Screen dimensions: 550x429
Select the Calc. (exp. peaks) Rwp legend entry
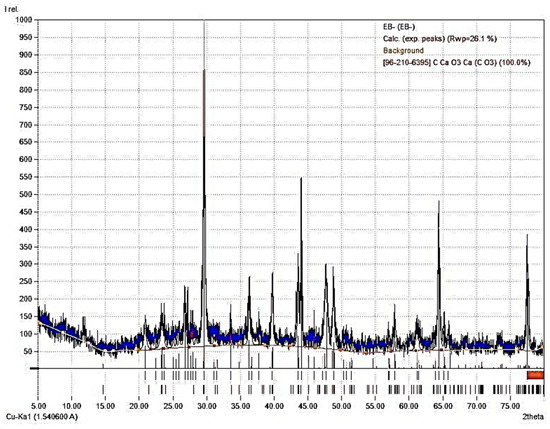(440, 39)
